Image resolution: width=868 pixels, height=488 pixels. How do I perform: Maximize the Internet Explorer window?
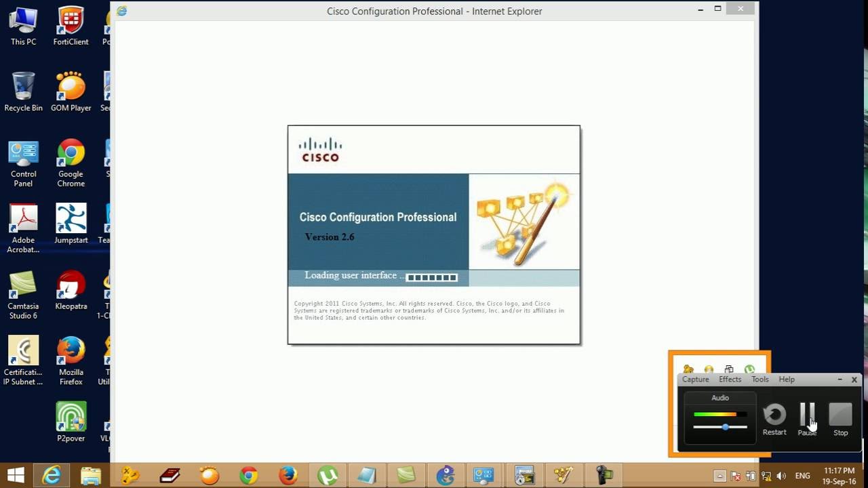coord(717,9)
